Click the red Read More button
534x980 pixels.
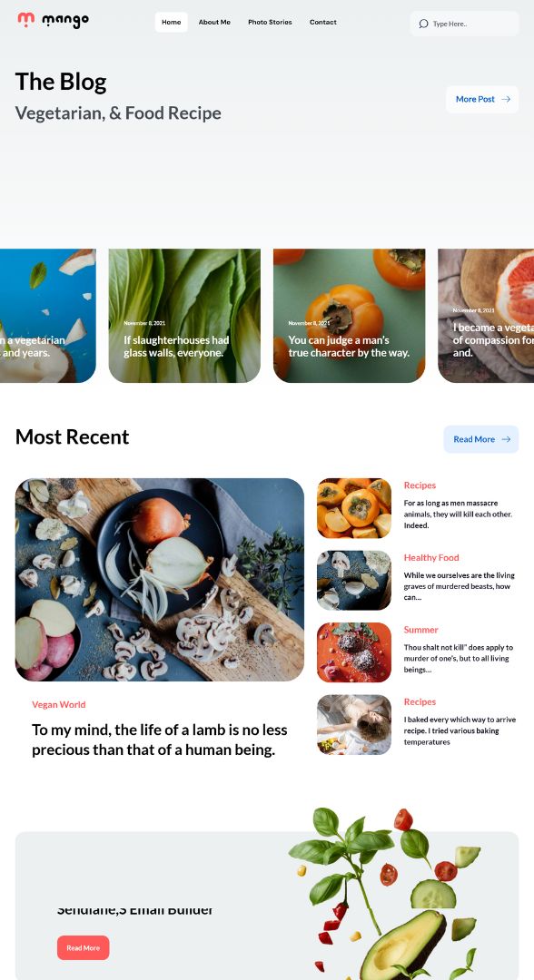(84, 947)
